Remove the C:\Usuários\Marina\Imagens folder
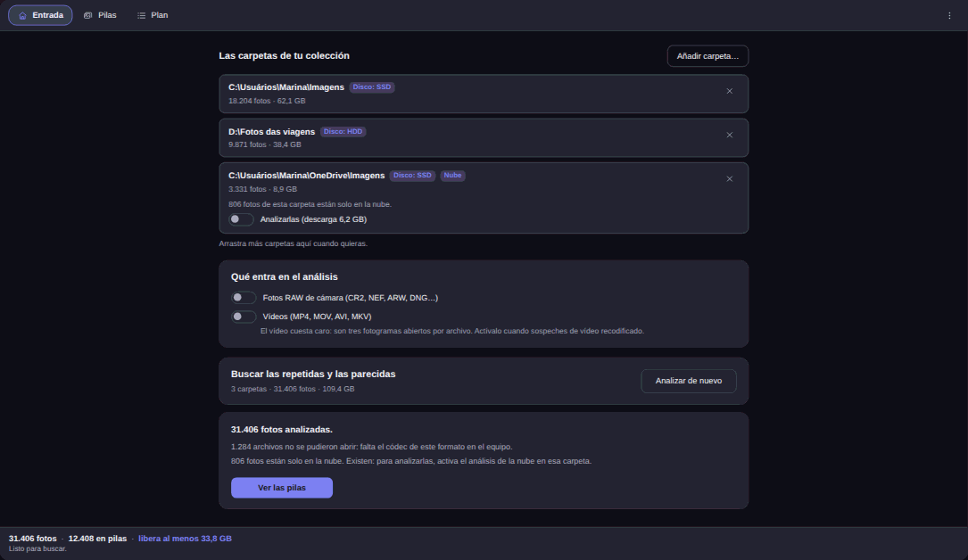The image size is (968, 560). 729,91
